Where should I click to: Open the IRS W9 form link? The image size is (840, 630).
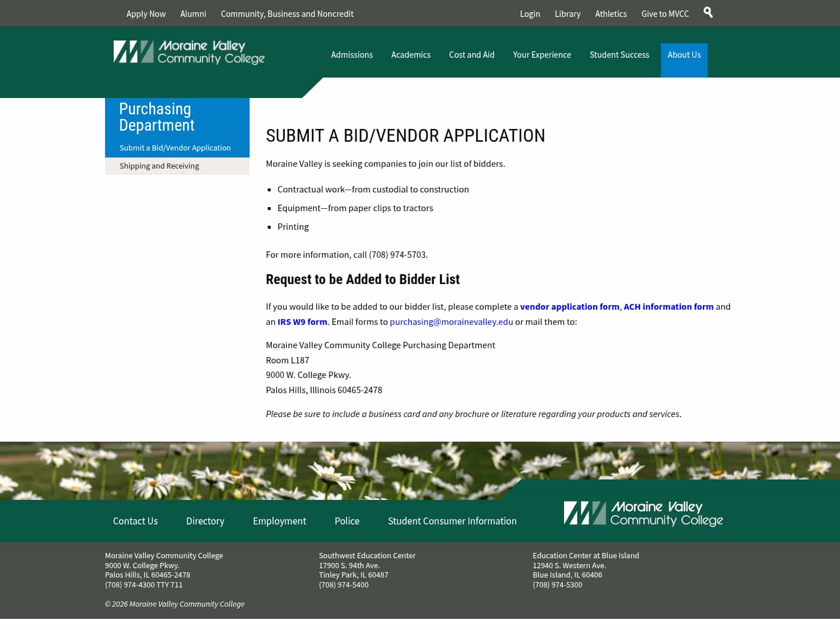(302, 322)
